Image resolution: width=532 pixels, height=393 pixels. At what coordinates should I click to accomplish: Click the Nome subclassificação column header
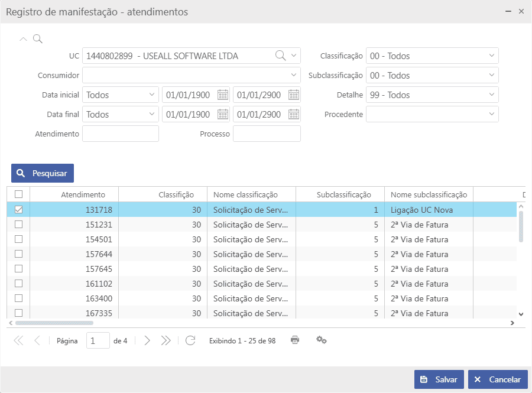429,194
